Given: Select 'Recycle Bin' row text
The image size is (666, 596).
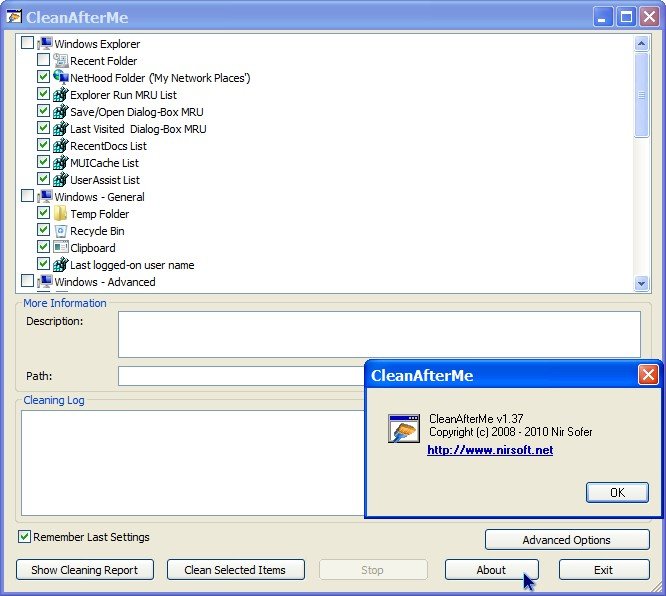Looking at the screenshot, I should click(x=97, y=231).
